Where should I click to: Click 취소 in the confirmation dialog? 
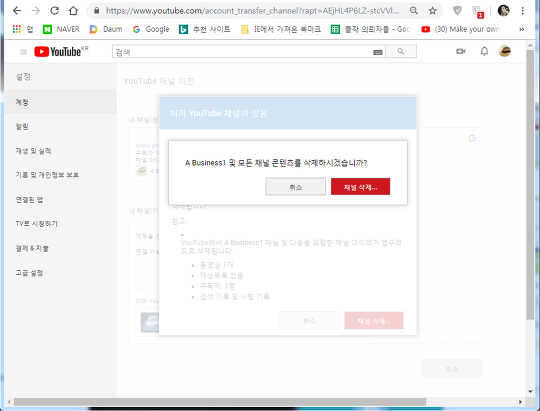point(295,187)
